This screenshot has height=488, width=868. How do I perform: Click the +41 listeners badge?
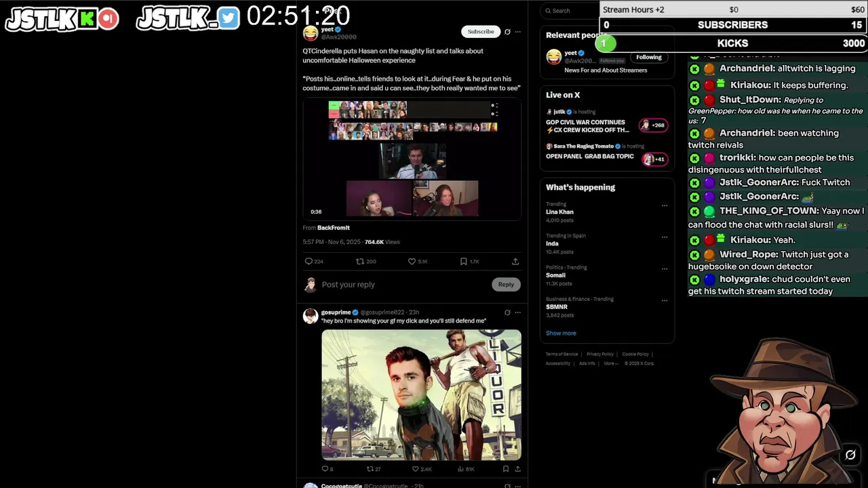(655, 159)
